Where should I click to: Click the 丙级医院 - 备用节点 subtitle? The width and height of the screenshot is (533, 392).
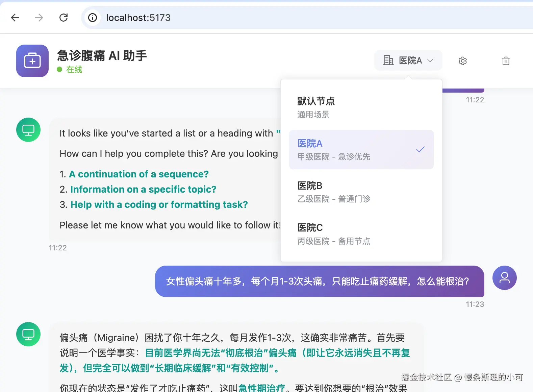(x=334, y=241)
